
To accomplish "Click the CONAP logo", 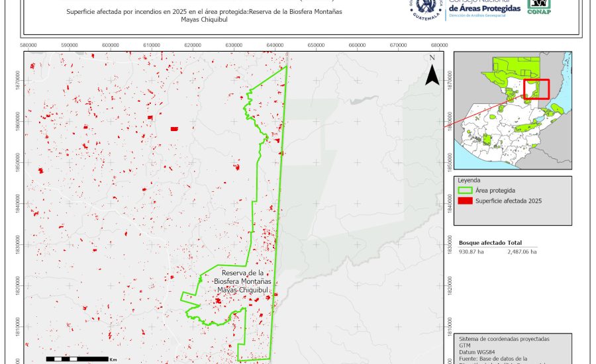I will coord(538,7).
